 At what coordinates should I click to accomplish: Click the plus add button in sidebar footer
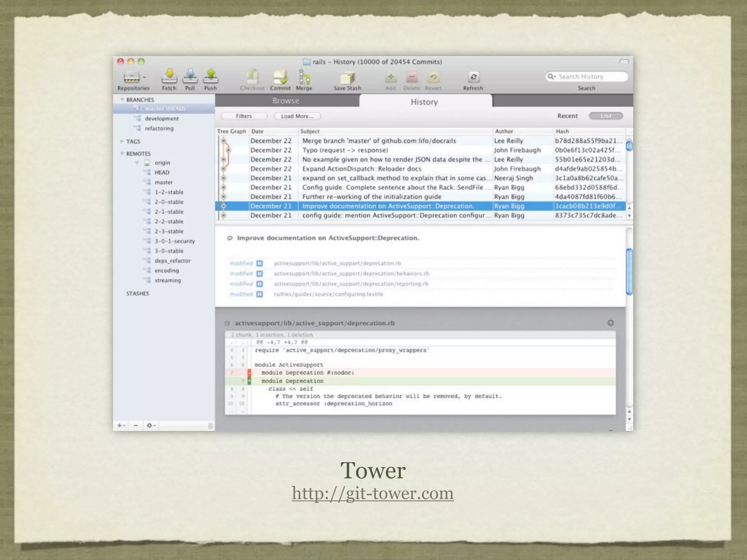tap(121, 425)
